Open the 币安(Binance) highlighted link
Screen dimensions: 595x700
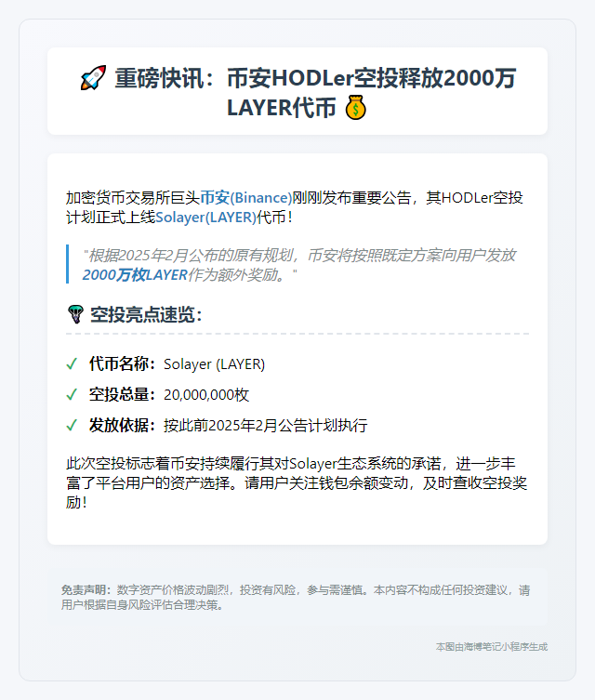click(246, 197)
